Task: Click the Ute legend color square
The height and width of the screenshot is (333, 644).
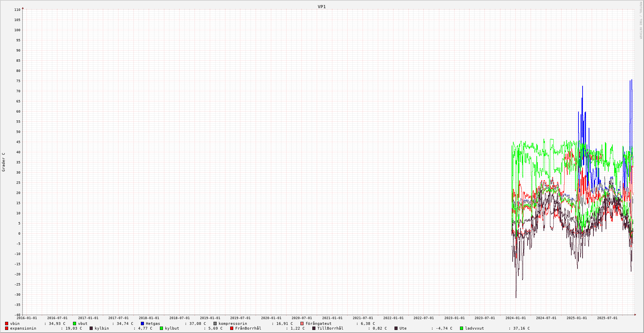Action: tap(396, 328)
